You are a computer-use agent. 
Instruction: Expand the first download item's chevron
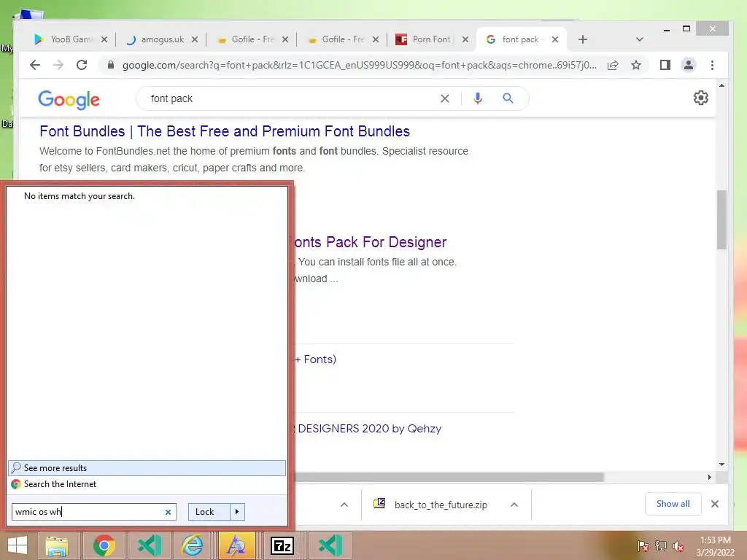pos(344,505)
